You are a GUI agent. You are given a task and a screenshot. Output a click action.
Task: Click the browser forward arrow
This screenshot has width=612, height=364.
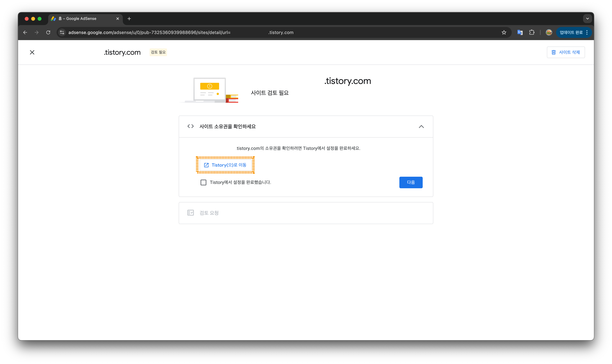(37, 32)
